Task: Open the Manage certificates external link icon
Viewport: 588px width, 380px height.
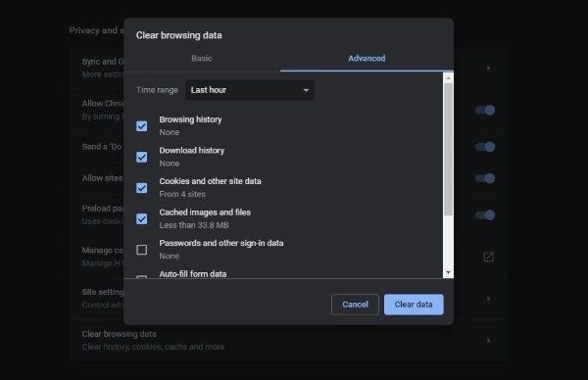Action: [x=488, y=257]
